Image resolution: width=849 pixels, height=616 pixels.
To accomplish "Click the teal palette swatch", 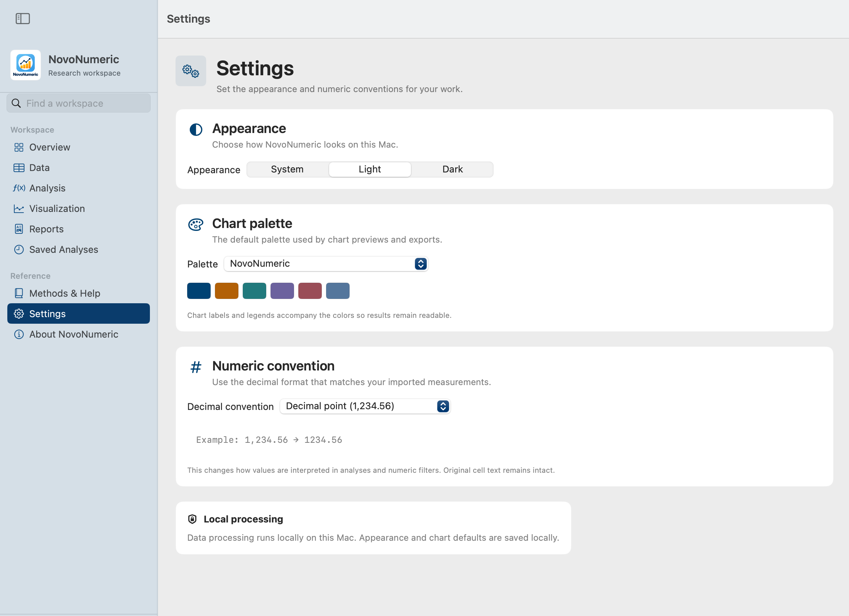I will pyautogui.click(x=254, y=291).
